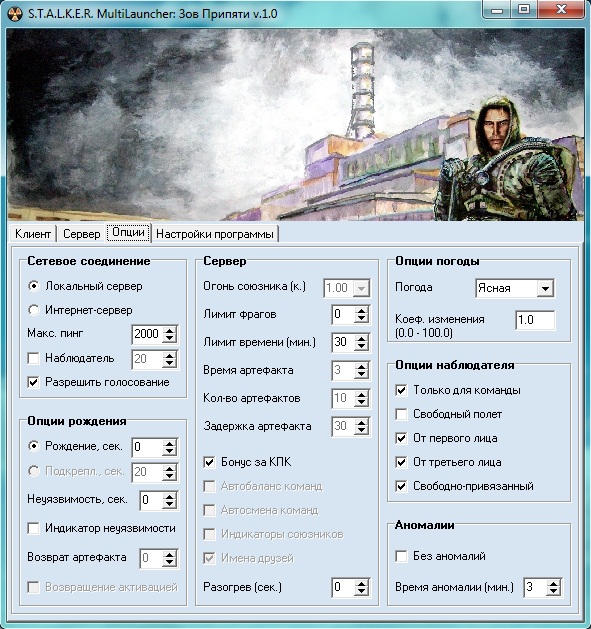The image size is (591, 629).
Task: Click the Макс. пинг field showing 2000
Action: (x=147, y=334)
